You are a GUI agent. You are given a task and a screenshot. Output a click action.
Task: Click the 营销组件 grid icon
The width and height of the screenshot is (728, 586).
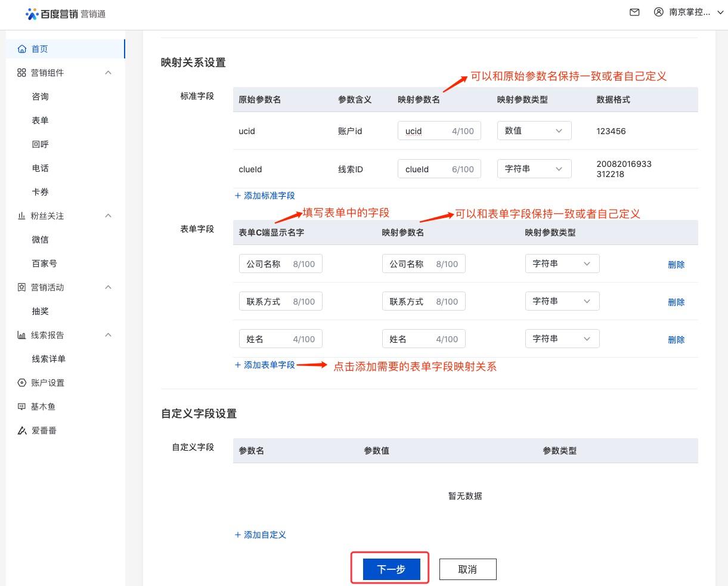click(21, 73)
